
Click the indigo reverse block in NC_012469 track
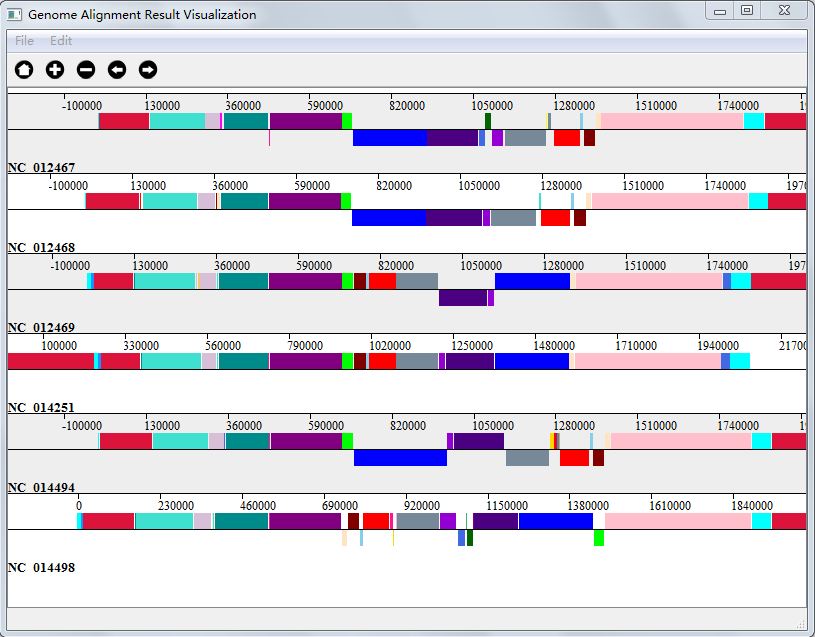coord(463,298)
